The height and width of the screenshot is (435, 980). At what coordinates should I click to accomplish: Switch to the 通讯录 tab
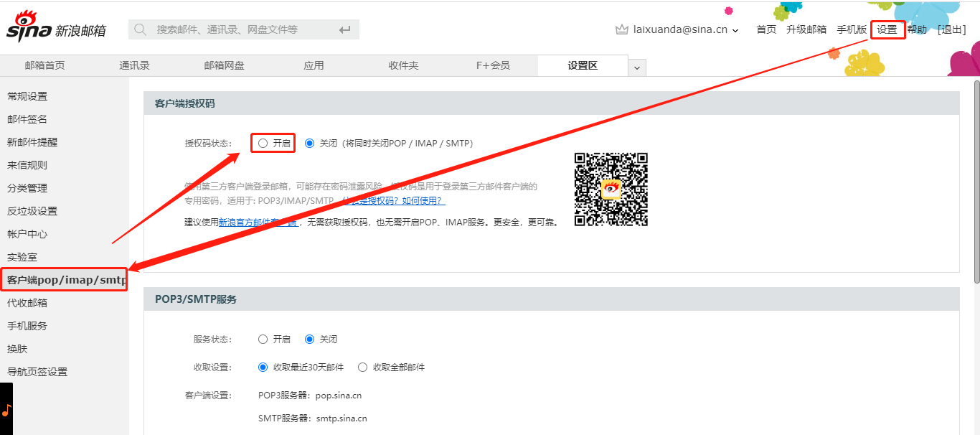[134, 65]
